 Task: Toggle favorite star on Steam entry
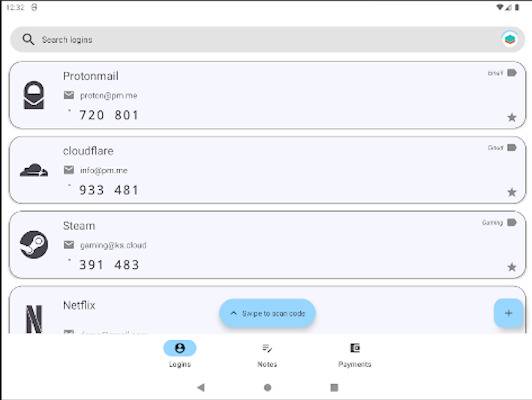tap(512, 267)
